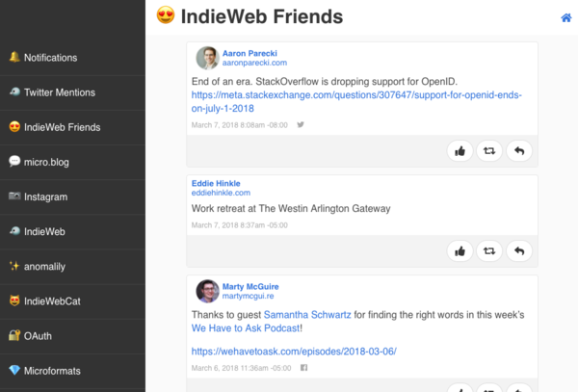Click the Twitter bird icon on Aaron's post
The width and height of the screenshot is (578, 392).
point(301,125)
